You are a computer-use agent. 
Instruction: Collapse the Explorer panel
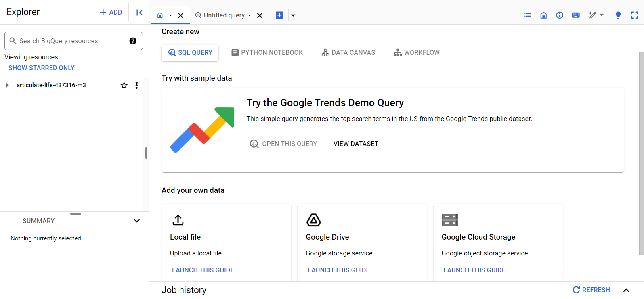pos(139,13)
